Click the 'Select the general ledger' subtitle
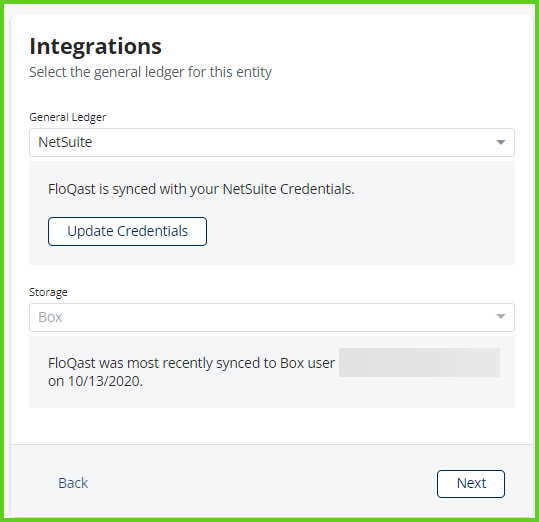Viewport: 539px width, 522px height. tap(150, 72)
